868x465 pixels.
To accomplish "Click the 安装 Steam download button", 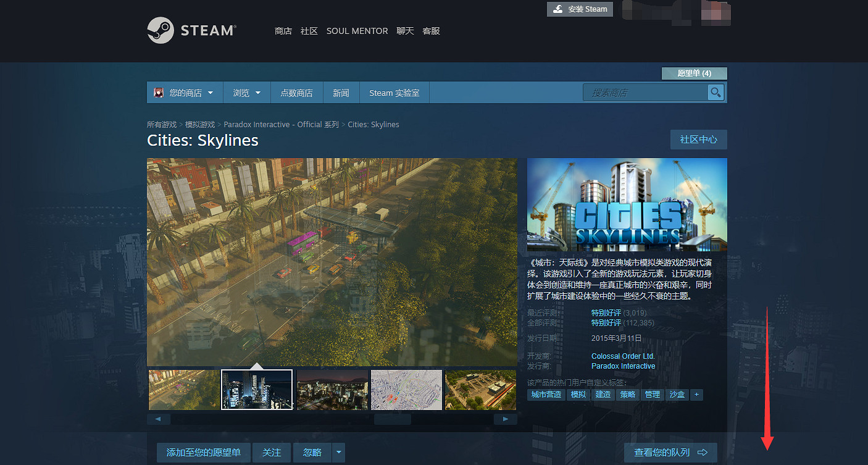I will (580, 9).
